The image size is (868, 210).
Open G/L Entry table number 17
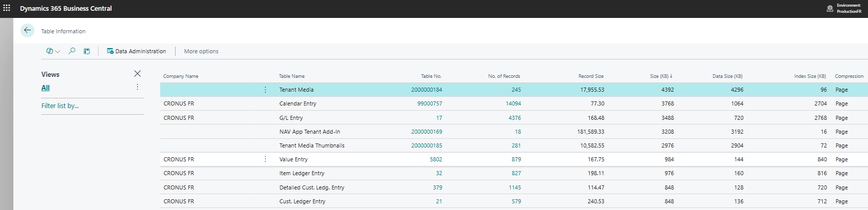439,118
